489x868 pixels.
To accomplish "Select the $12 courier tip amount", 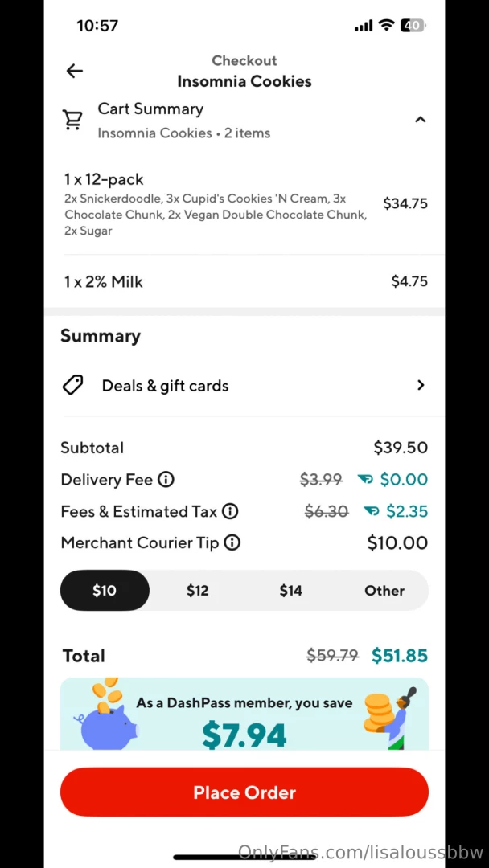I will point(197,590).
